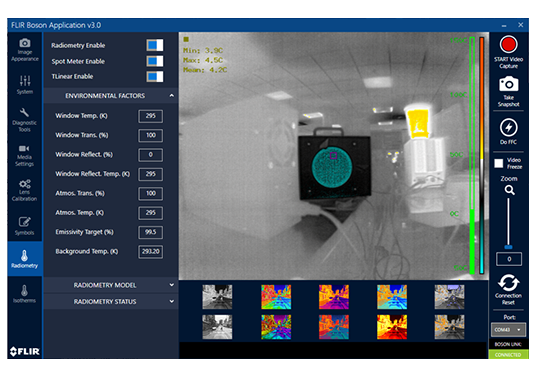Screen dimensions: 536x370
Task: Select the Radiometry thermometer tab
Action: (x=25, y=259)
